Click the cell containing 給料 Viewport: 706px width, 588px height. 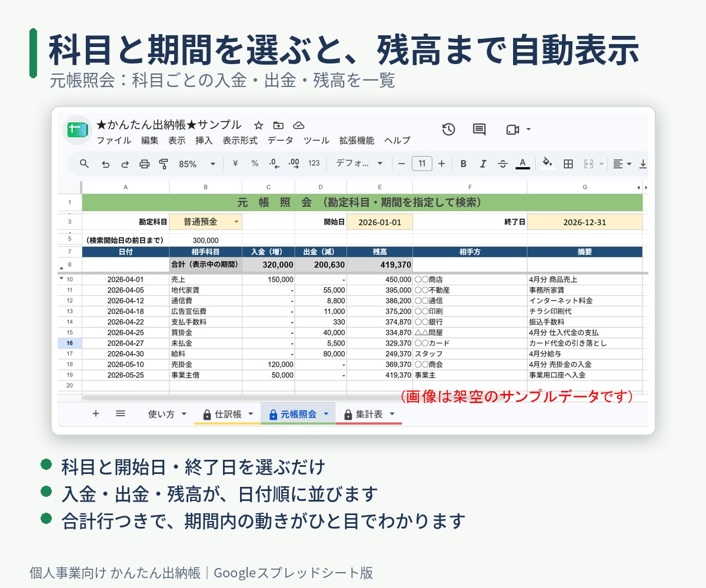point(205,354)
